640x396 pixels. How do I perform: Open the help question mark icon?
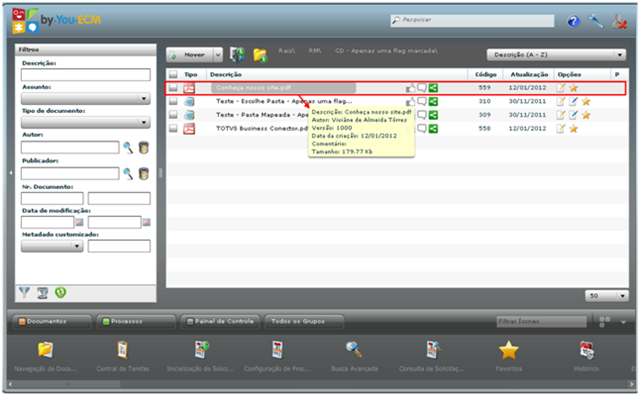pyautogui.click(x=573, y=21)
